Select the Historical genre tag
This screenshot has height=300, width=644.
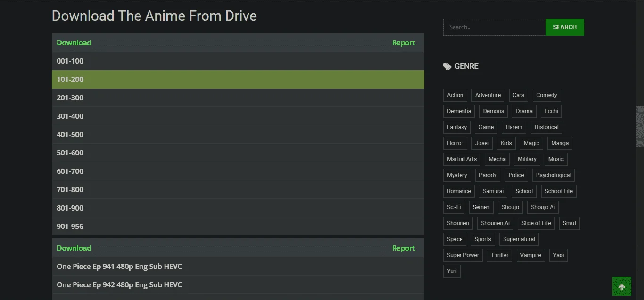(x=546, y=127)
